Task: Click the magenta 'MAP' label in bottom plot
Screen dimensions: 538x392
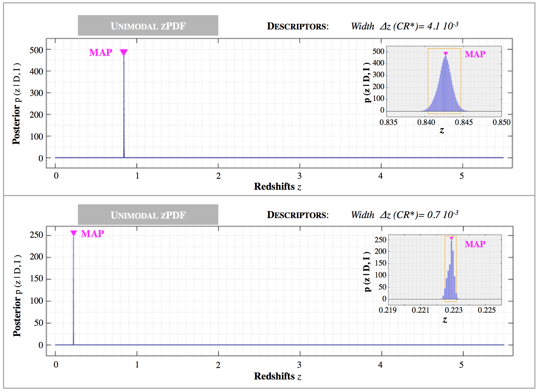Action: tap(93, 234)
